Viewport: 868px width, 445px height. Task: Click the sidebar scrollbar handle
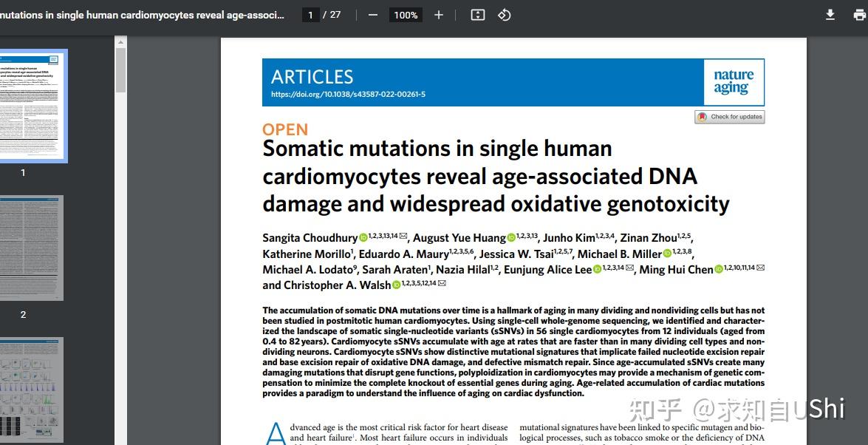click(120, 69)
